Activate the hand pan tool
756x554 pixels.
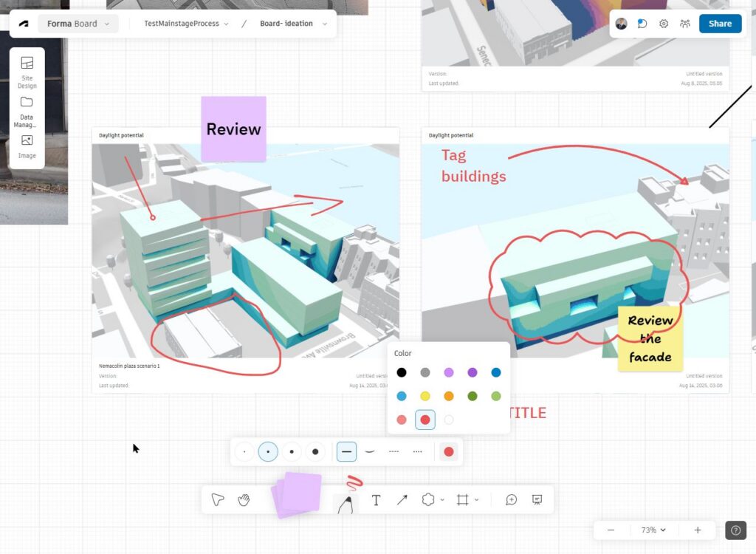244,500
